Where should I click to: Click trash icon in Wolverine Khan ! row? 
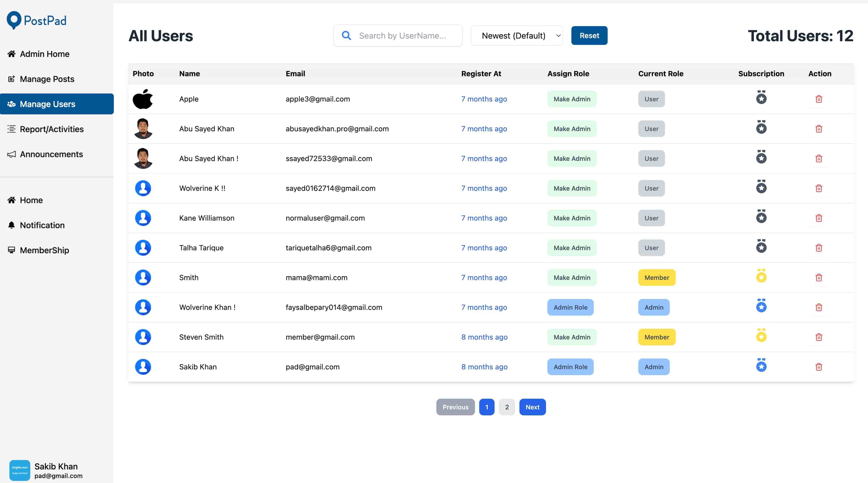point(818,307)
